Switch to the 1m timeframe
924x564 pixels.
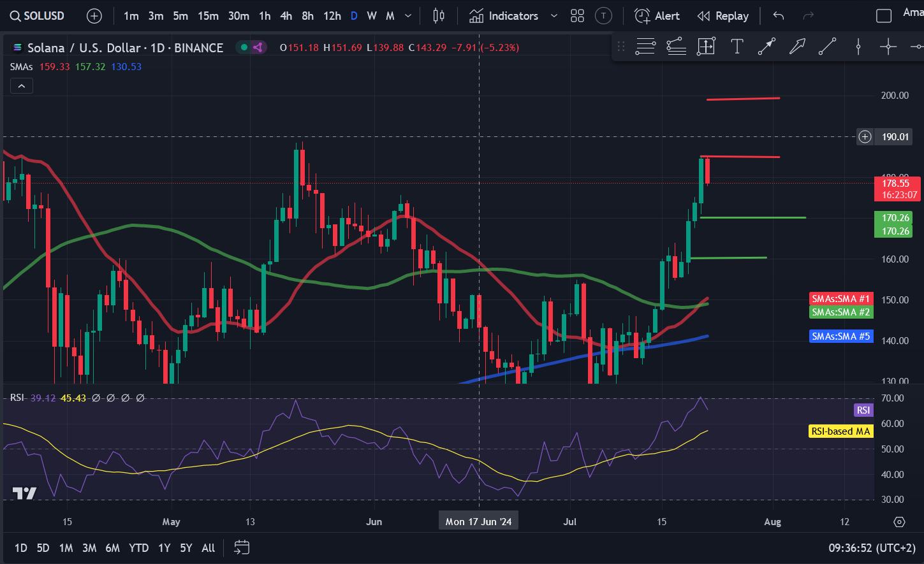(131, 16)
